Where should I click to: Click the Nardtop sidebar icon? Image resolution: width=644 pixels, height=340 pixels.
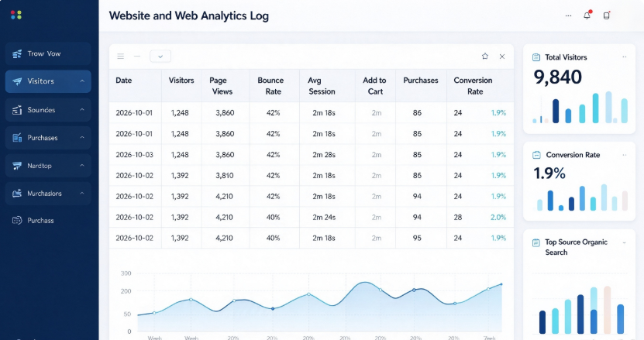[x=17, y=166]
